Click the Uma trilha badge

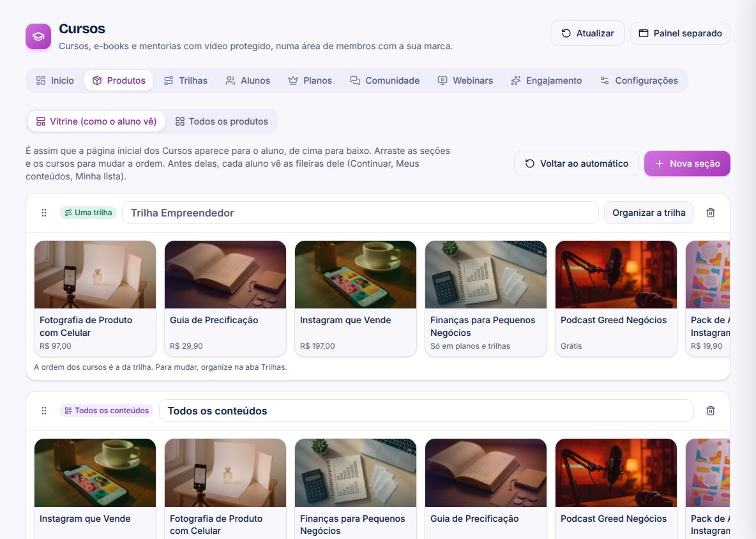pos(88,213)
